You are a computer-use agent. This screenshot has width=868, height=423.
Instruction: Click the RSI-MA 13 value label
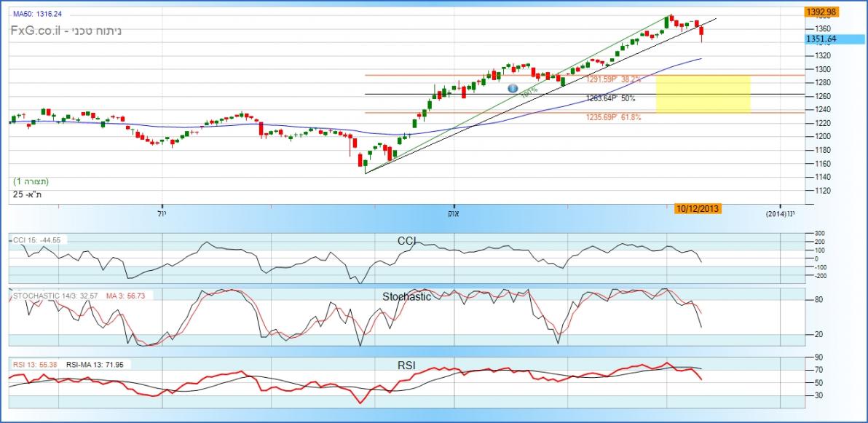click(x=95, y=363)
